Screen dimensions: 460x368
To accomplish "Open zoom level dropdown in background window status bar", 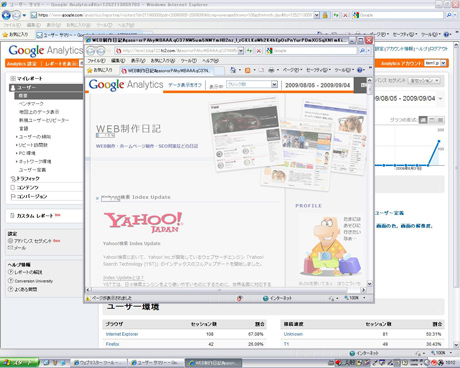I will 451,353.
